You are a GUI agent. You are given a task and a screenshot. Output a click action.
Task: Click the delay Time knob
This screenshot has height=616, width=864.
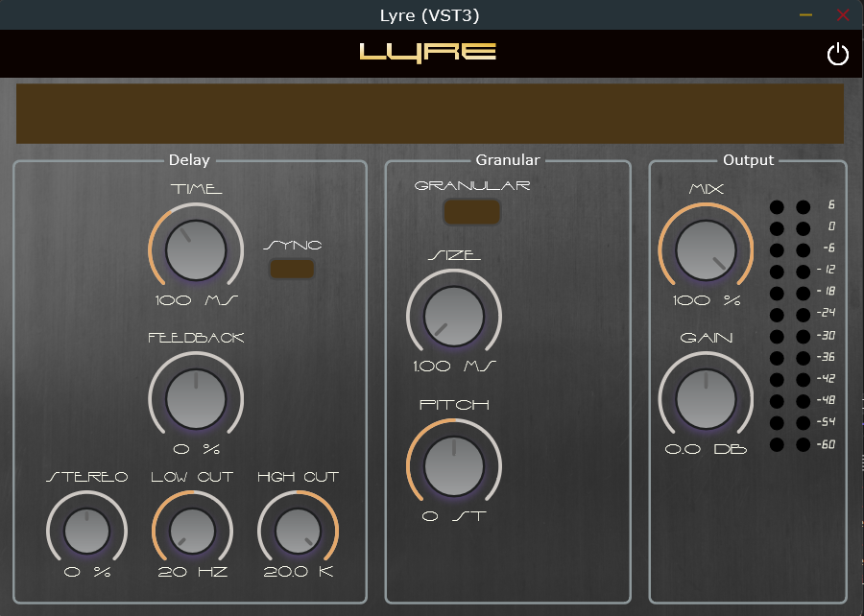196,250
